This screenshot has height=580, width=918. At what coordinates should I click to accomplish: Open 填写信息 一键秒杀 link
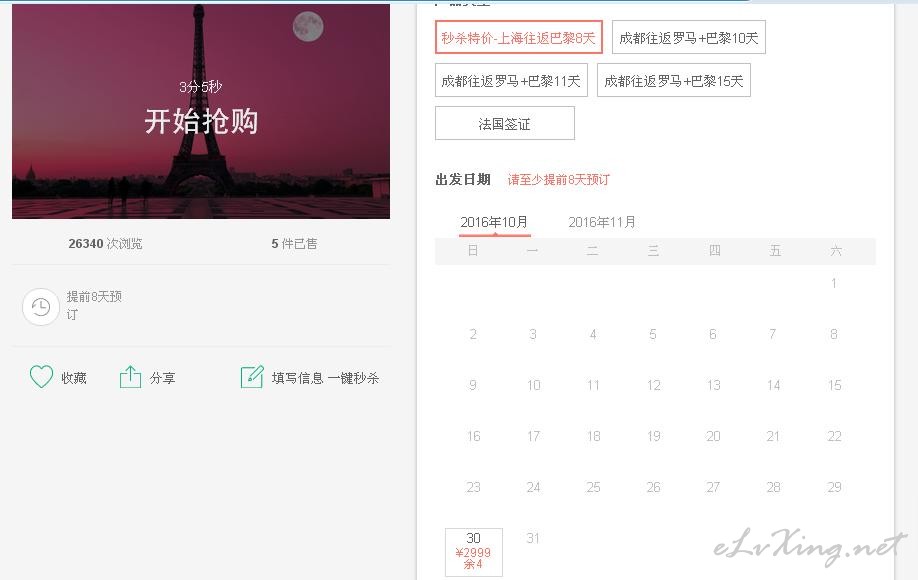coord(325,378)
